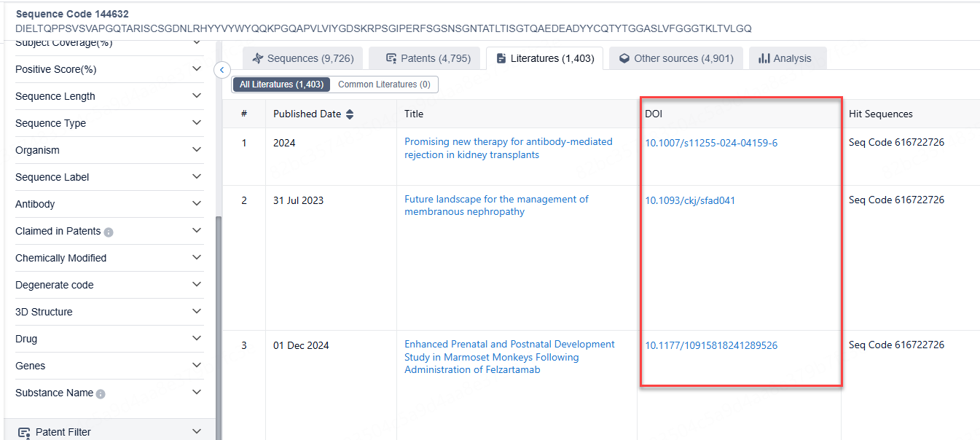Select All Literatures toggle
Image resolution: width=980 pixels, height=440 pixels.
[x=281, y=85]
